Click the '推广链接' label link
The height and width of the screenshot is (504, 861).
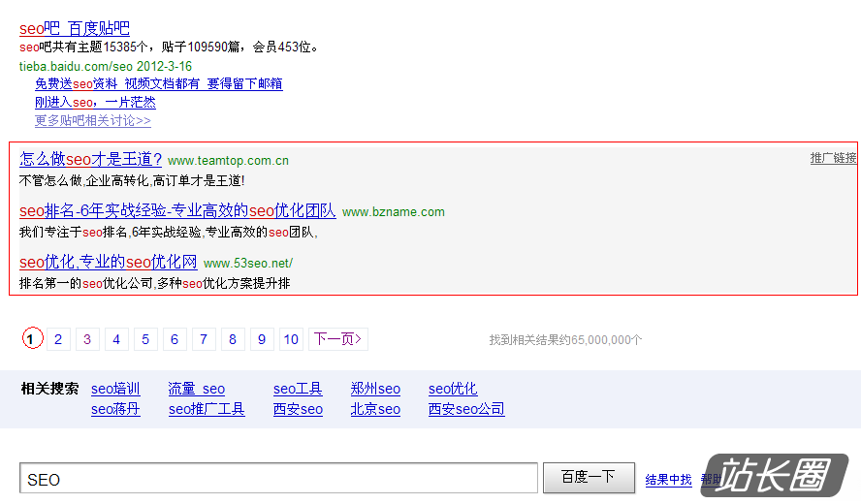point(833,158)
